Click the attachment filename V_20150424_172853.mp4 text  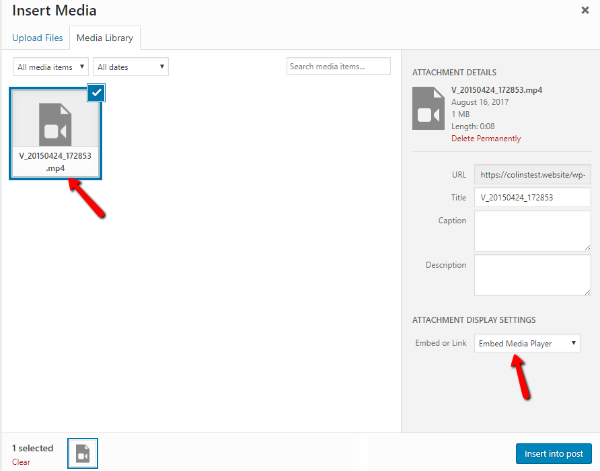[496, 90]
